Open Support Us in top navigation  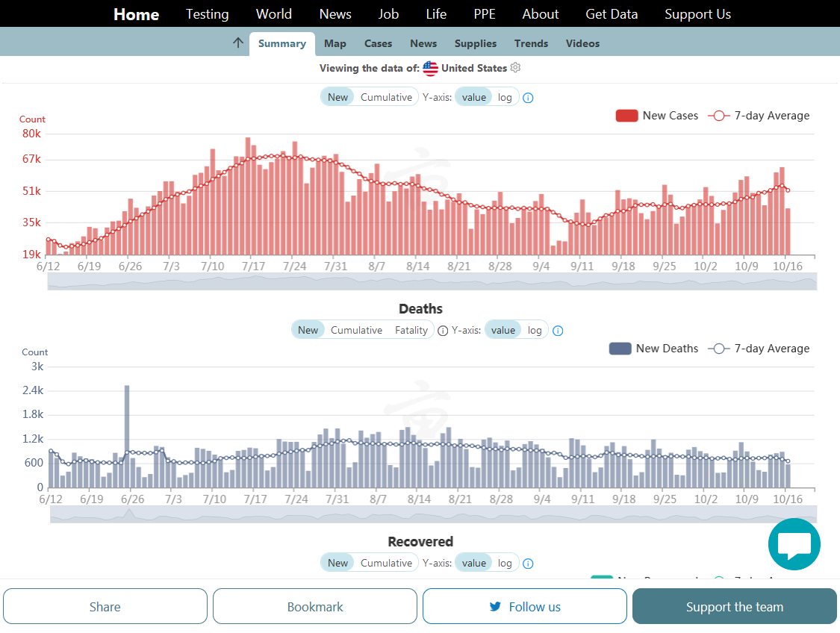(x=697, y=14)
